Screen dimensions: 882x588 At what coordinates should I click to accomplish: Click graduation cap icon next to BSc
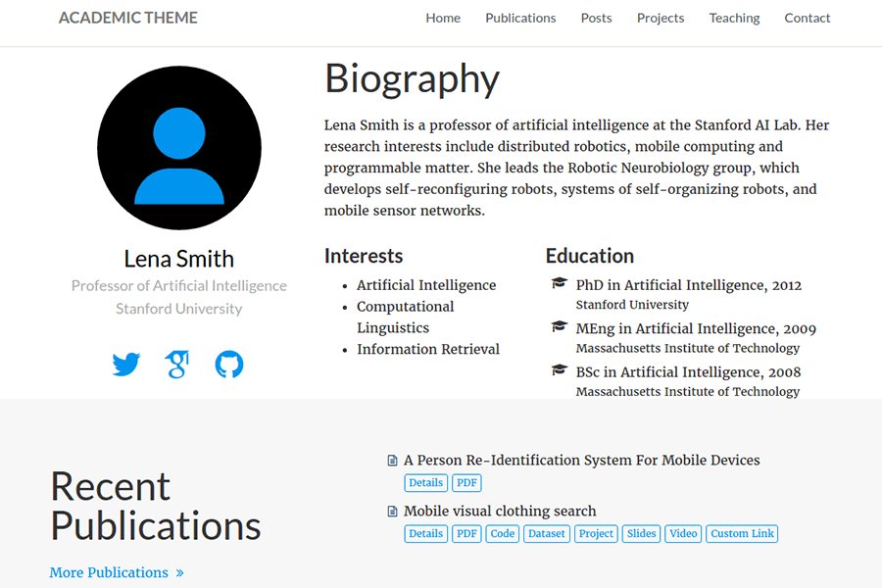pos(559,370)
